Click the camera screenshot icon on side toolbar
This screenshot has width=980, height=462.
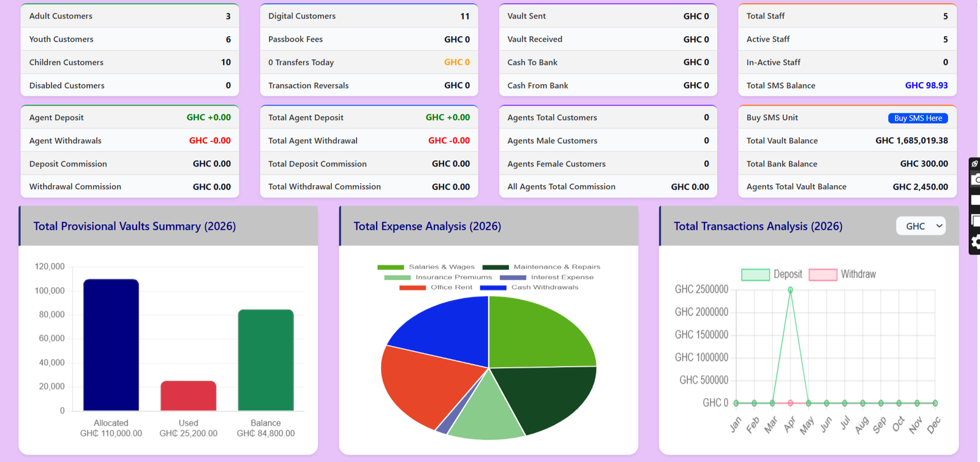click(975, 180)
